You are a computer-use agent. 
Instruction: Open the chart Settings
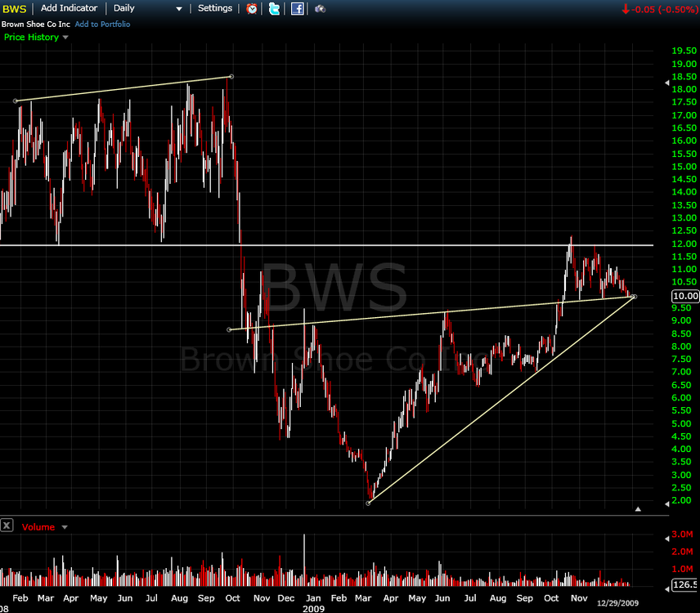pos(215,8)
